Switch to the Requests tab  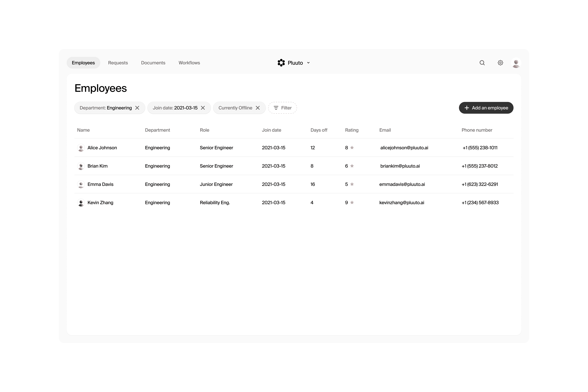(118, 63)
